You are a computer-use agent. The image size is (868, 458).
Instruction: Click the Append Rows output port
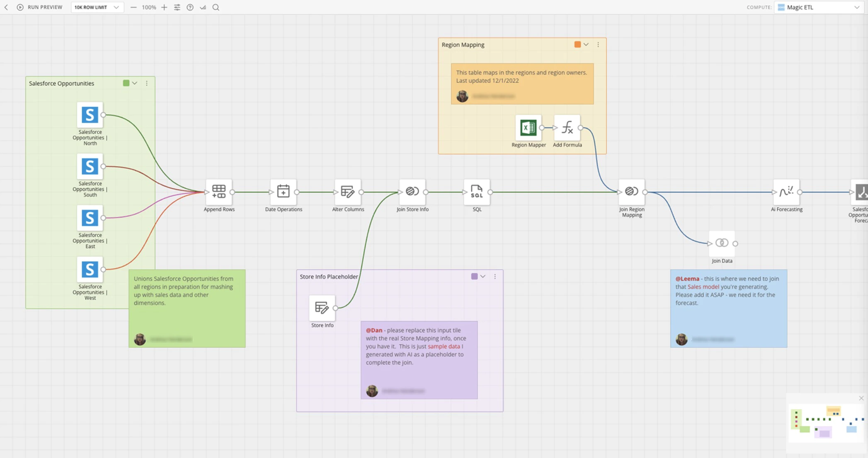pos(233,192)
